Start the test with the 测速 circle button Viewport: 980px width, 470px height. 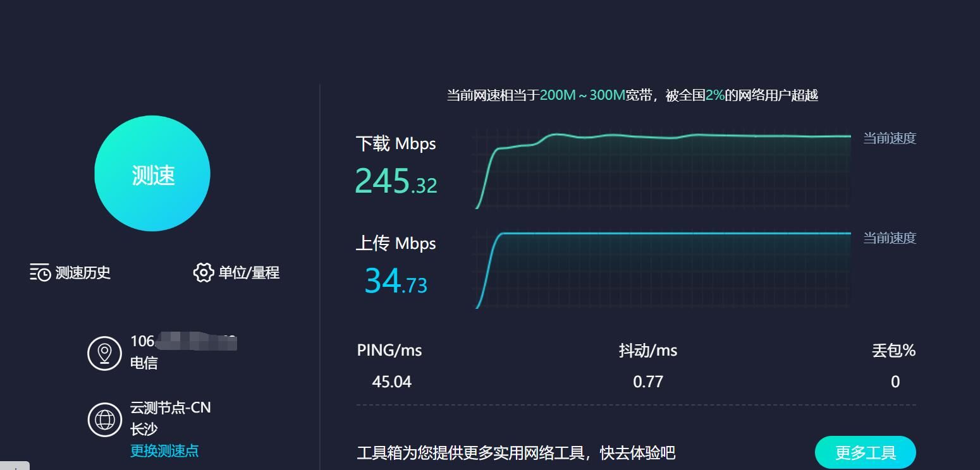point(152,174)
